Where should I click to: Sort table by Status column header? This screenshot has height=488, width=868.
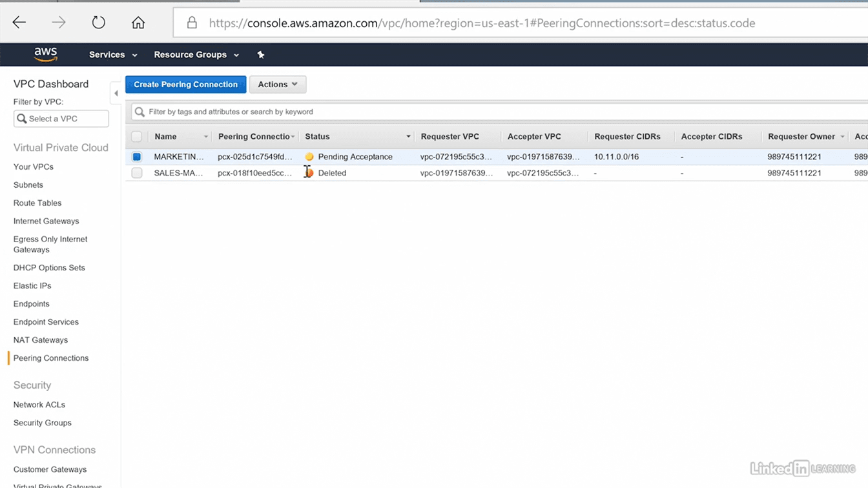coord(317,137)
